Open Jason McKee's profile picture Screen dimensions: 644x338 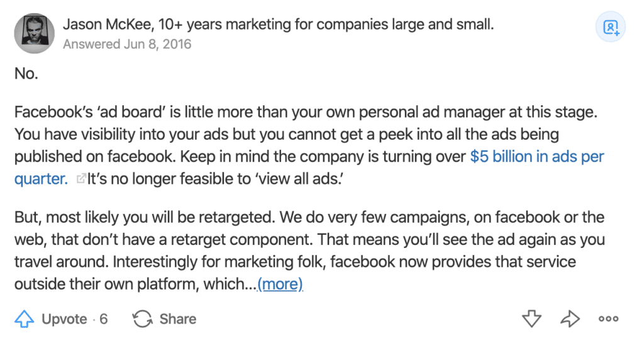coord(34,33)
